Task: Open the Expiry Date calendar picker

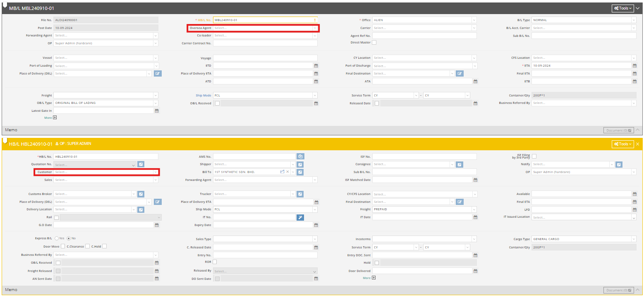Action: [x=316, y=225]
